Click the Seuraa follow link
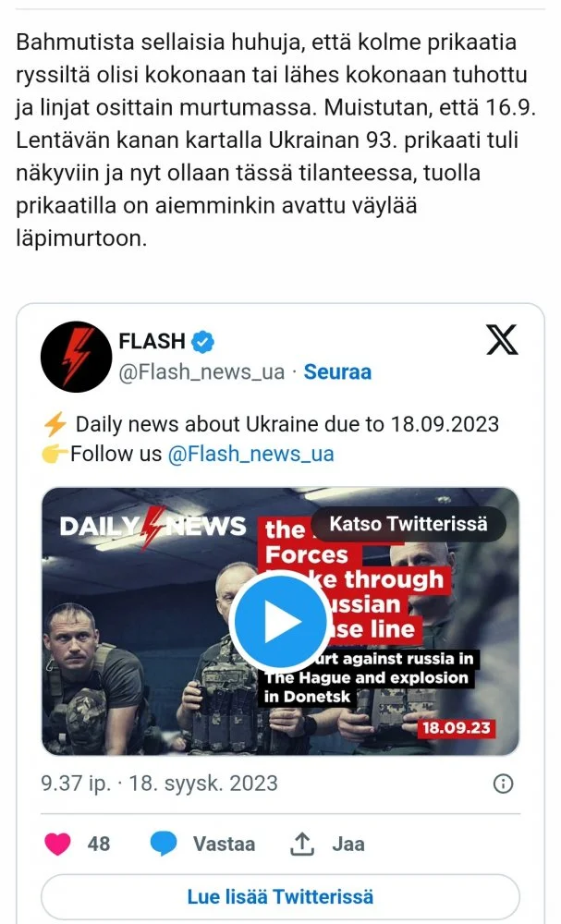561x924 pixels. pos(337,371)
